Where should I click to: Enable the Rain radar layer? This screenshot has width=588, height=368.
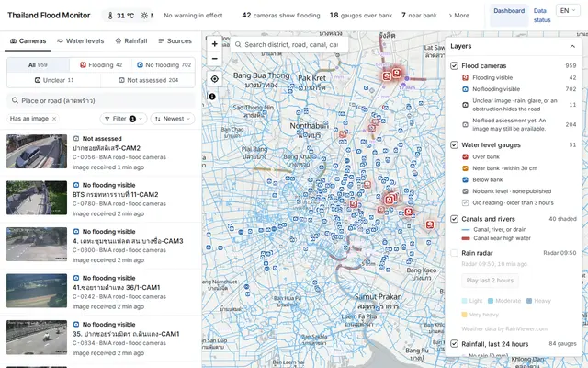click(x=454, y=253)
